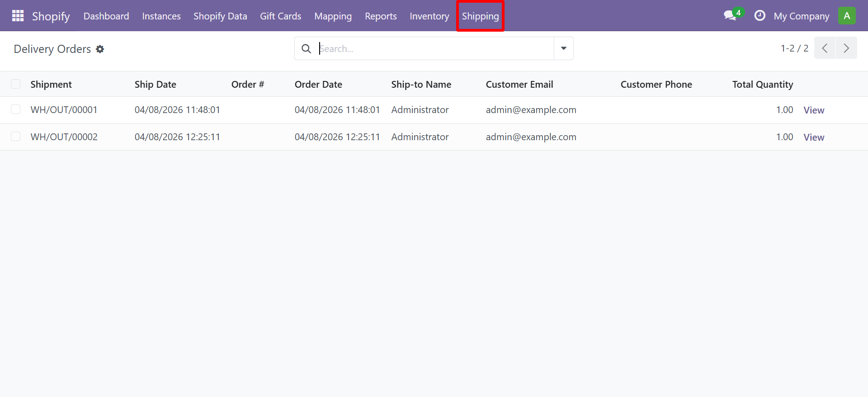
Task: Open shipment WH/OUT/00002
Action: [x=64, y=137]
